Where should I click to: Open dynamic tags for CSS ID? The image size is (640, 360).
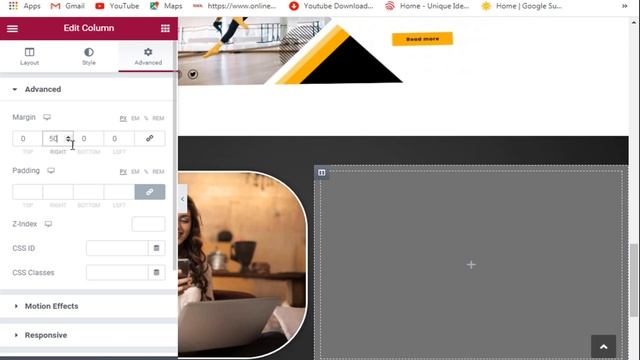click(156, 248)
